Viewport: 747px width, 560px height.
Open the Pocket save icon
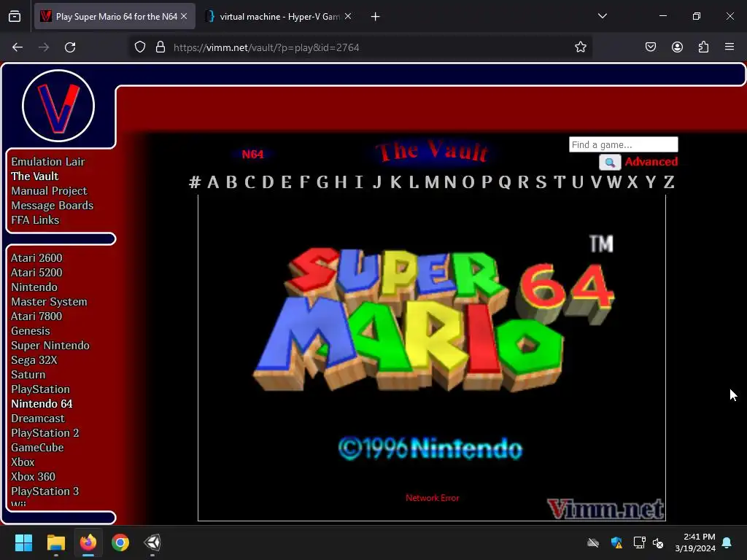[x=650, y=47]
